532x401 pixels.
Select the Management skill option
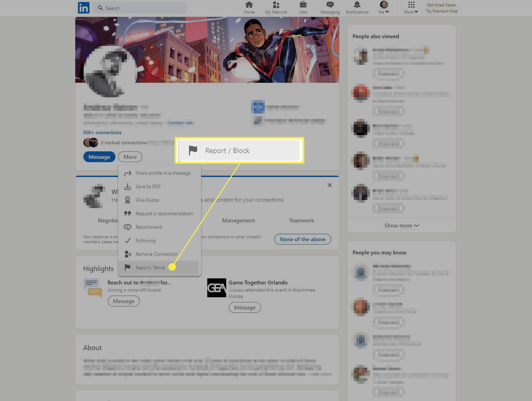[x=238, y=221]
